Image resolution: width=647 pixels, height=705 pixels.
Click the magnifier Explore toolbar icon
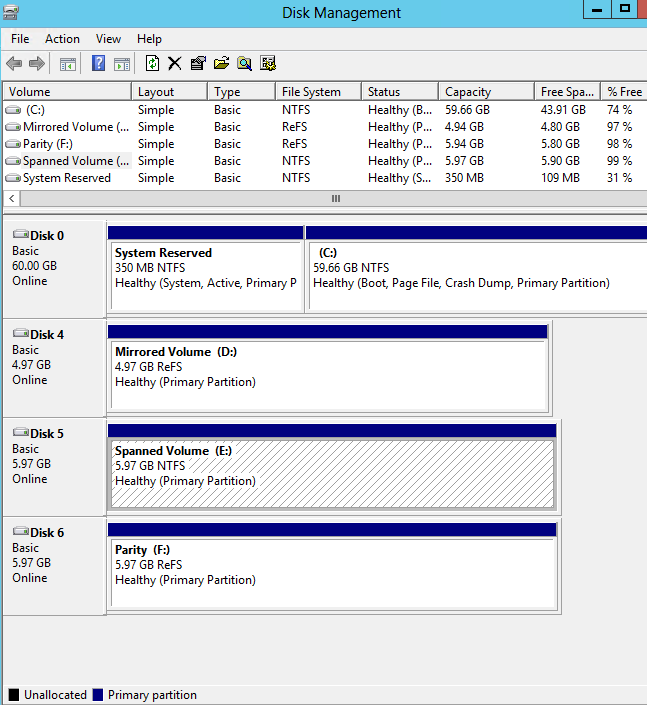tap(244, 64)
